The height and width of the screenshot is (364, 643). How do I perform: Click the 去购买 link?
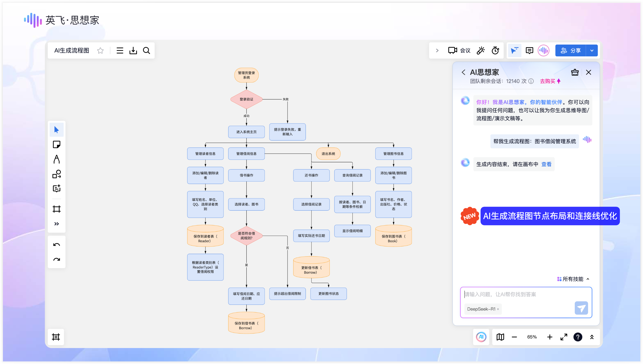click(550, 81)
